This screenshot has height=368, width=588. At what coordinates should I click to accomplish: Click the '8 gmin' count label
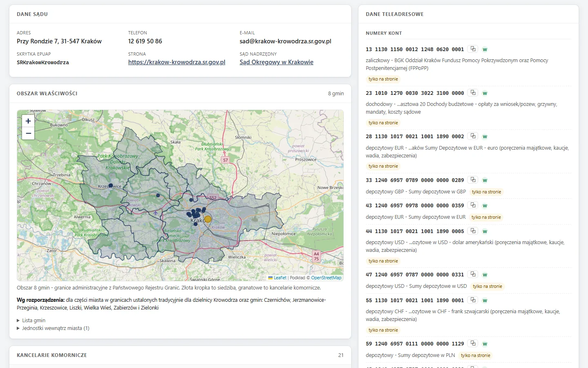336,93
